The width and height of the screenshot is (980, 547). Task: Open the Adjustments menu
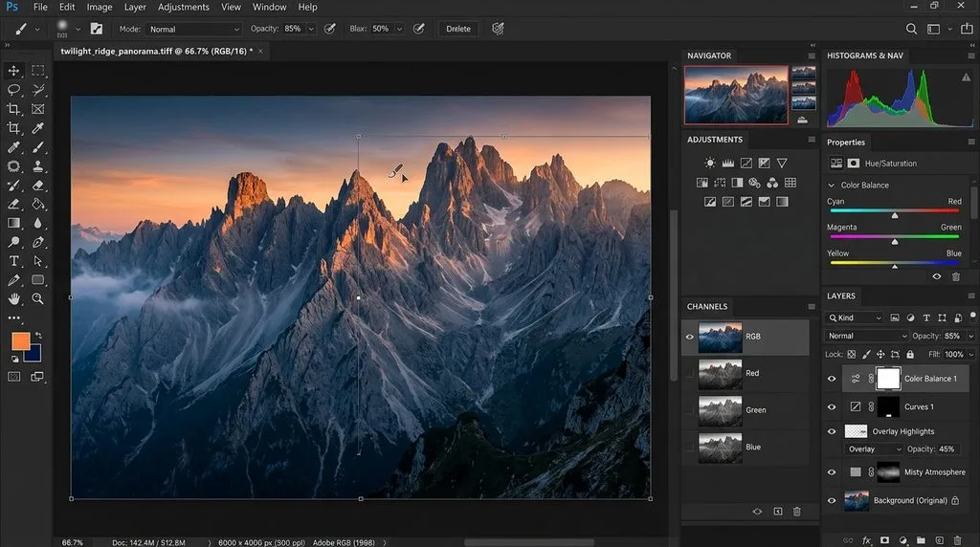point(184,7)
